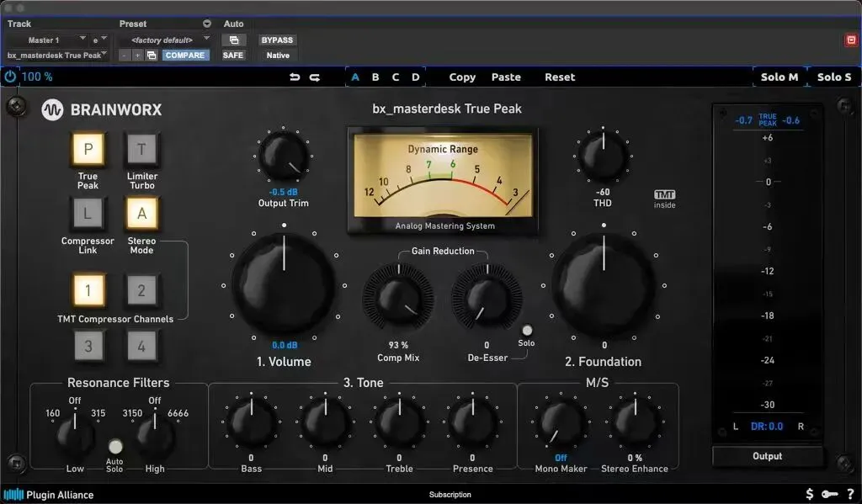
Task: Open the insert position 'e' dropdown
Action: (99, 40)
